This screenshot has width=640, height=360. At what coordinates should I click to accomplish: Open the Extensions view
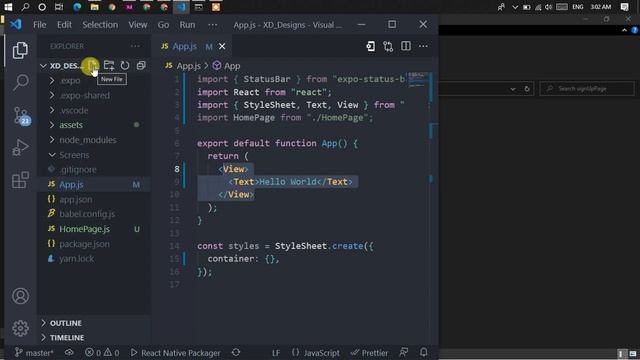click(20, 180)
